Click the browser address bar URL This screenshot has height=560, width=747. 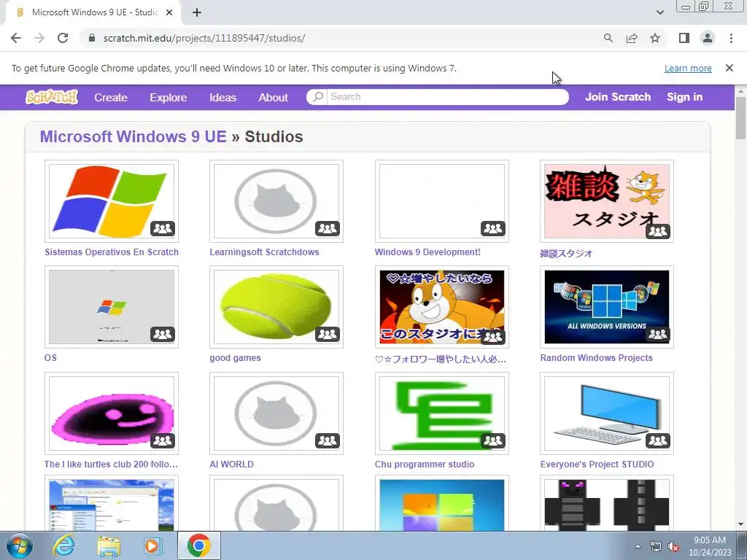tap(204, 38)
